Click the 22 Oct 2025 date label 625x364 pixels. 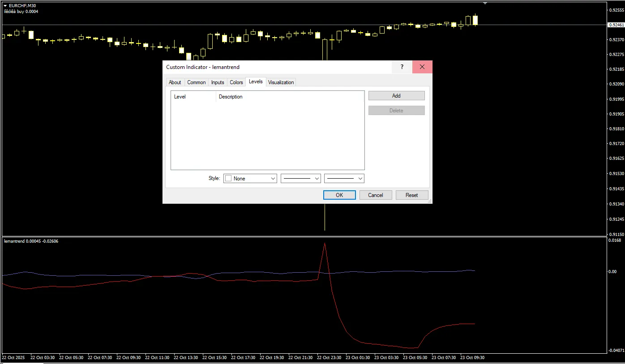[x=14, y=358]
